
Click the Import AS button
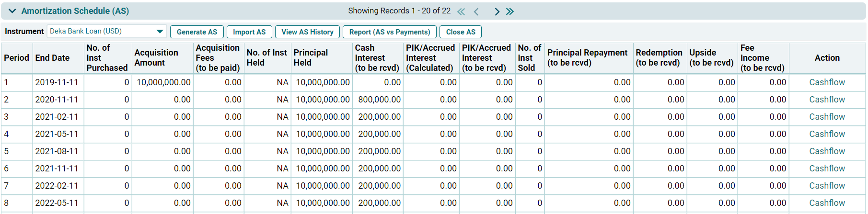(249, 32)
